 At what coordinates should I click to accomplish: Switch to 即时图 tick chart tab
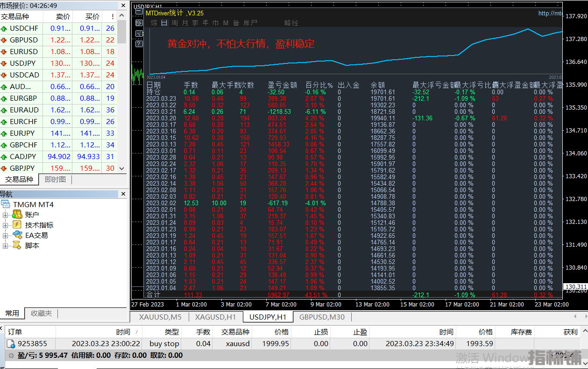click(x=55, y=180)
